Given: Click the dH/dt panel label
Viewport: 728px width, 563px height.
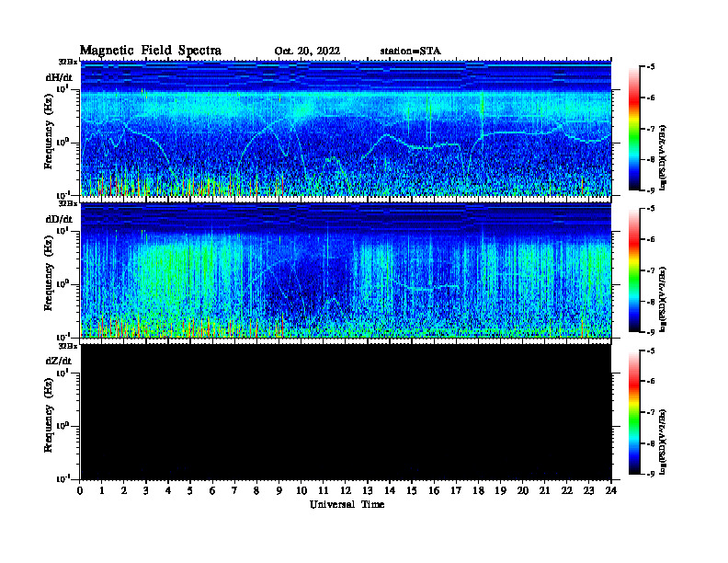Looking at the screenshot, I should point(59,78).
